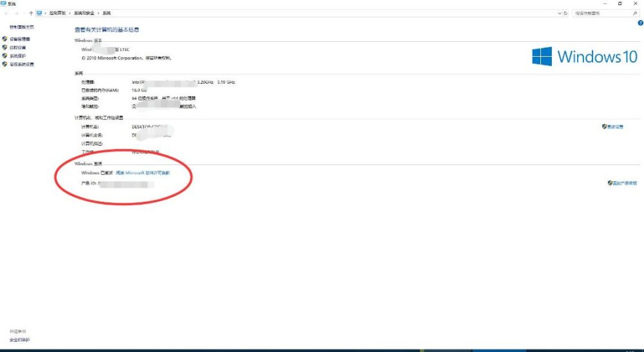Open 高级系统设置 (Advanced system settings)
This screenshot has width=644, height=352.
pyautogui.click(x=22, y=64)
